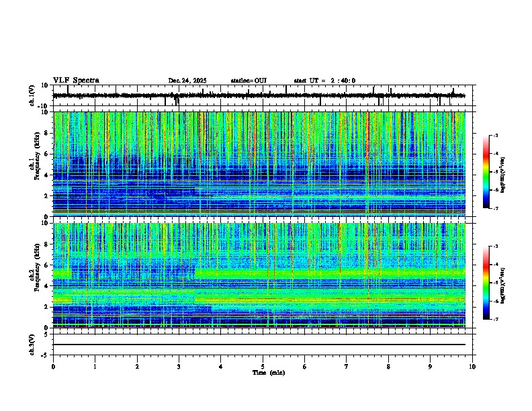532x411 pixels.
Task: Click time axis tick label "5"
Action: tap(263, 367)
